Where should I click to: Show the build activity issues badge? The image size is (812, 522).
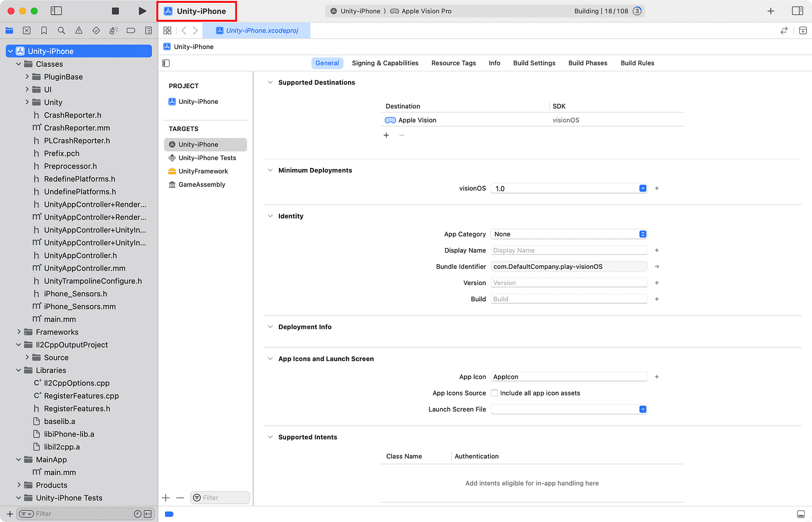[637, 11]
